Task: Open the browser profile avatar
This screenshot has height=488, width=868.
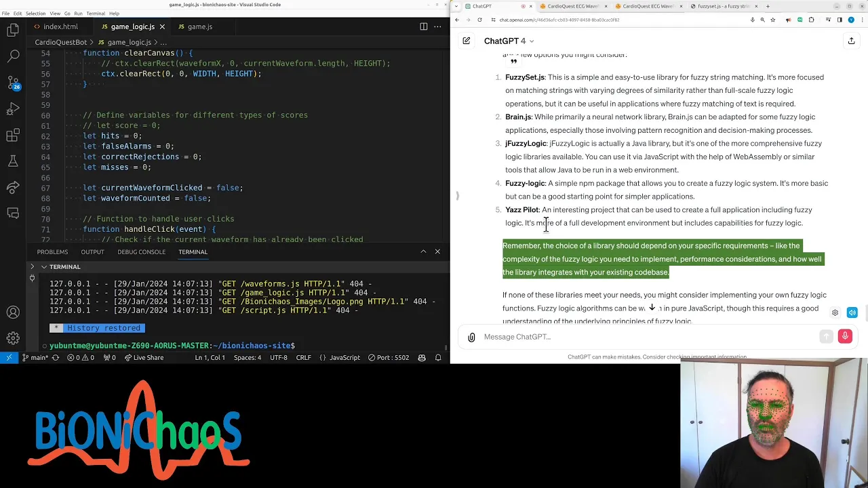Action: point(851,20)
